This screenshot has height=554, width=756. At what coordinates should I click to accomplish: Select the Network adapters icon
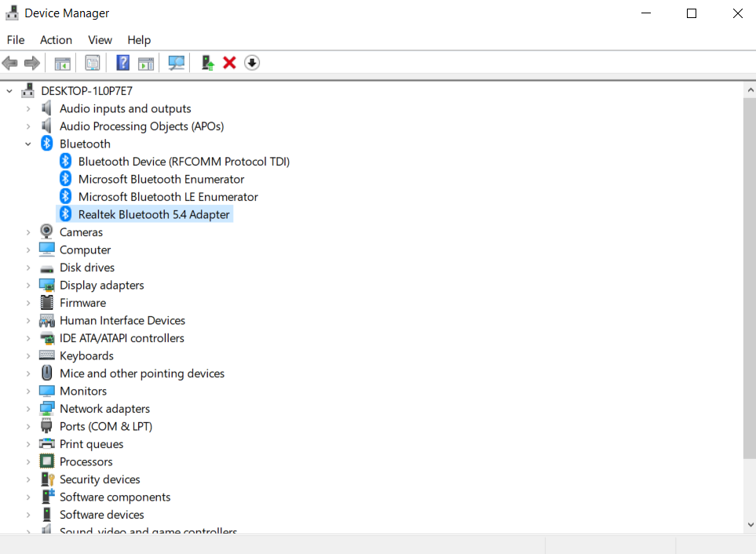[47, 409]
